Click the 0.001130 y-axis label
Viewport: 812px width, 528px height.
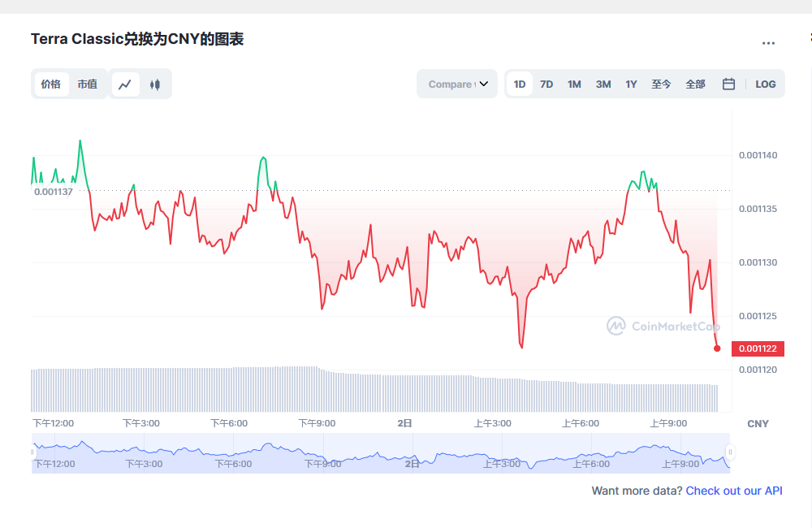coord(758,262)
